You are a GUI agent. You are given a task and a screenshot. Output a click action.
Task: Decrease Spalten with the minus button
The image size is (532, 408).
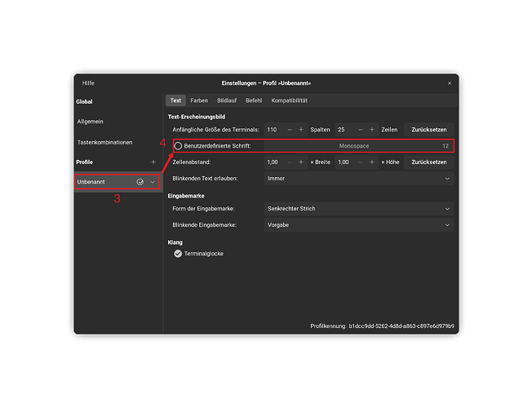point(290,130)
